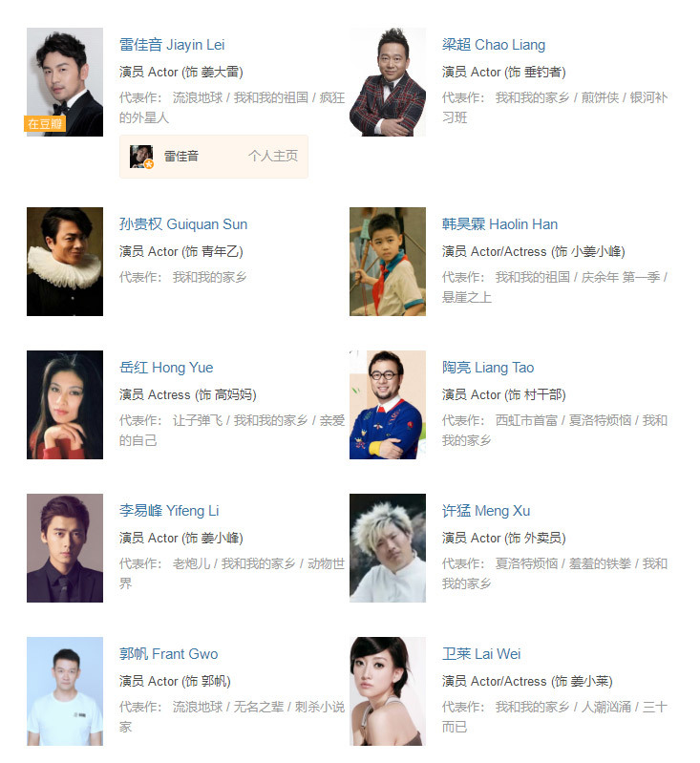Click the small 雷佳音 avatar icon
The image size is (700, 763).
[141, 157]
